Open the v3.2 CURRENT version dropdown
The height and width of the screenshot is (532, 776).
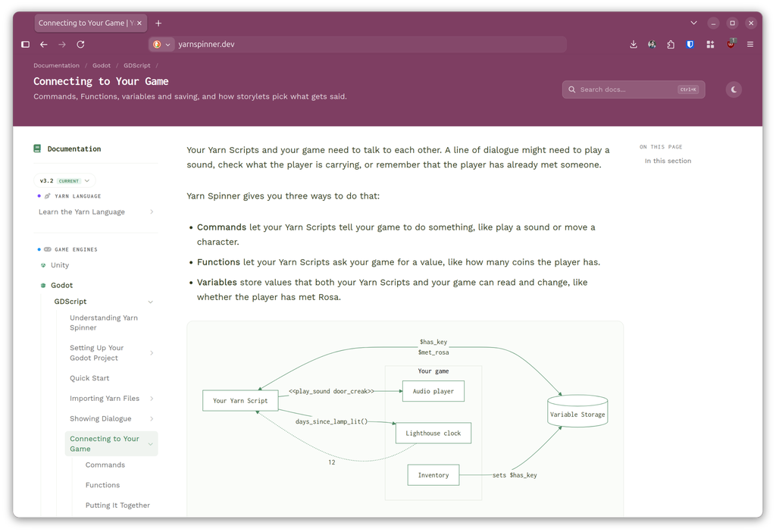point(64,180)
